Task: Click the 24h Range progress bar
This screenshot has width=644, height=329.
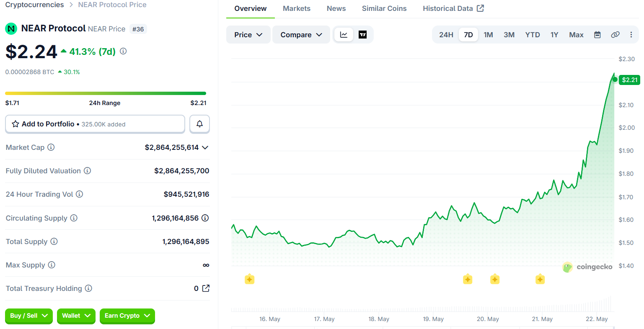Action: [x=106, y=93]
